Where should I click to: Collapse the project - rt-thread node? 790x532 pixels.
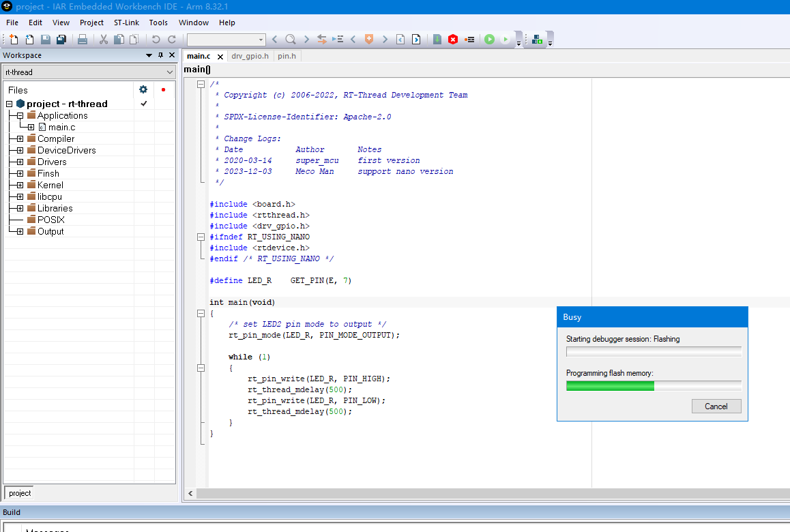pos(9,104)
